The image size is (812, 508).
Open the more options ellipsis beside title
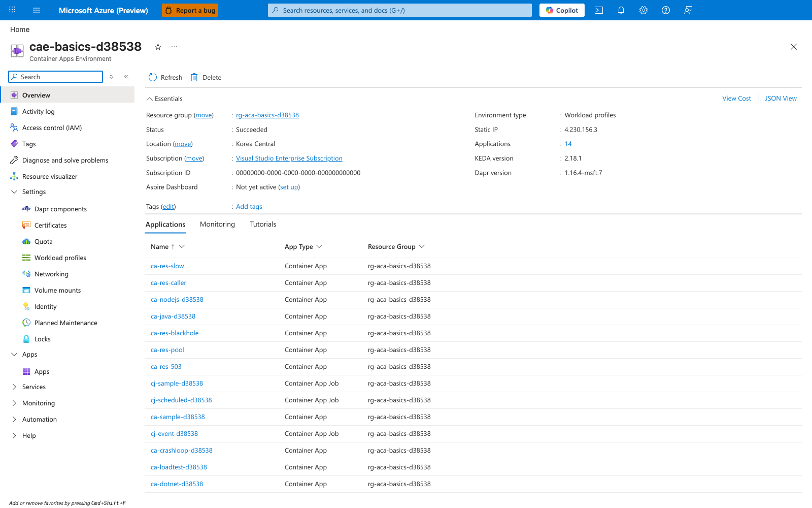(174, 47)
